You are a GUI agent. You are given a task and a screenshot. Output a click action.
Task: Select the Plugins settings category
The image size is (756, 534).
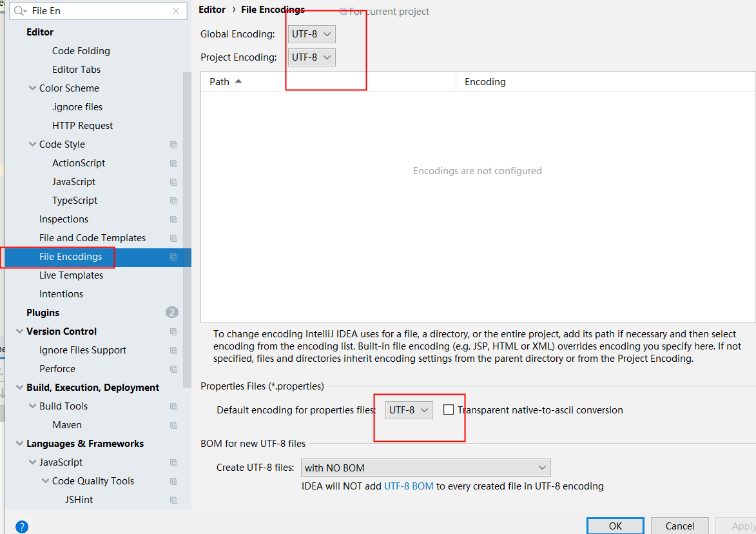(x=43, y=313)
